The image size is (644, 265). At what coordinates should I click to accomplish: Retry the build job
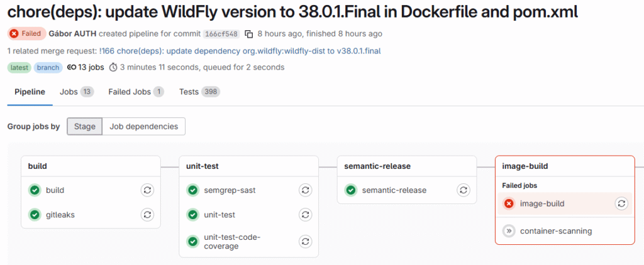pyautogui.click(x=147, y=190)
